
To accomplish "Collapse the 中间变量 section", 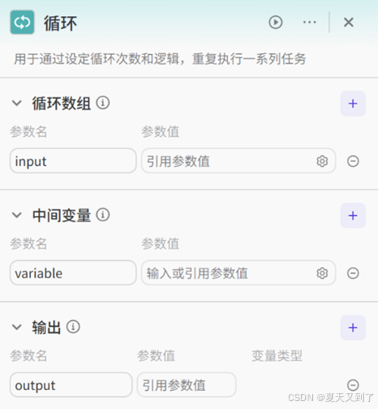I will click(x=17, y=215).
